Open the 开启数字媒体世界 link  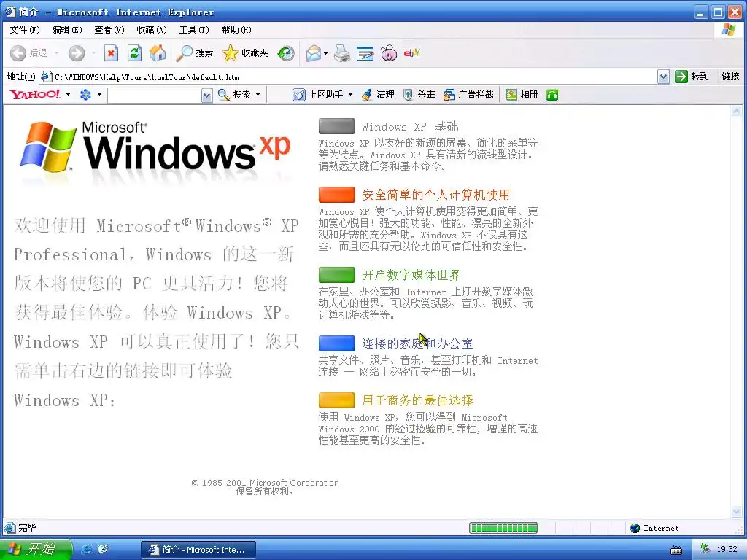pos(411,275)
